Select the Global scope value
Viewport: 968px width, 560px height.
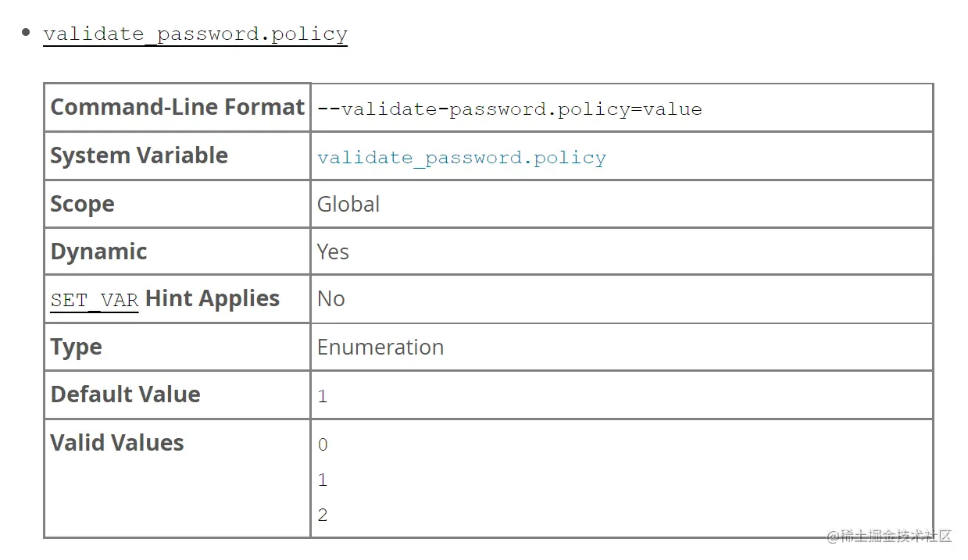348,204
